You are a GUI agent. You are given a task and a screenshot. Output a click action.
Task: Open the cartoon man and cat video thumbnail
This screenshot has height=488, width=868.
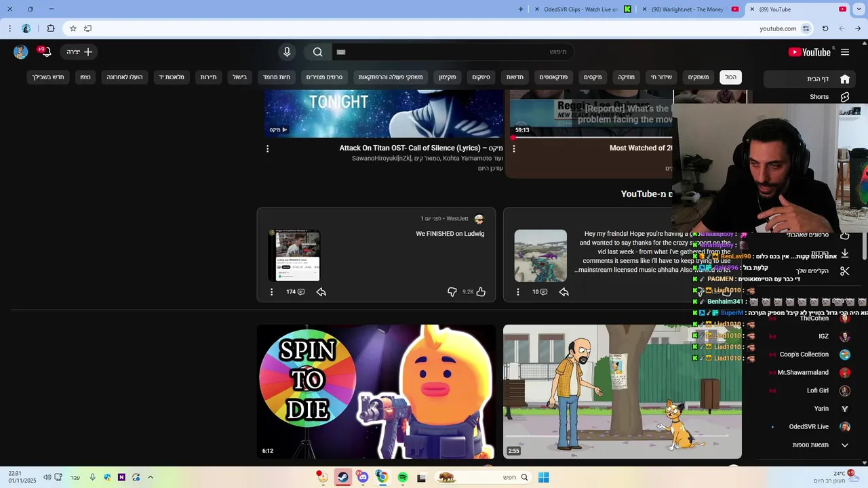click(623, 392)
